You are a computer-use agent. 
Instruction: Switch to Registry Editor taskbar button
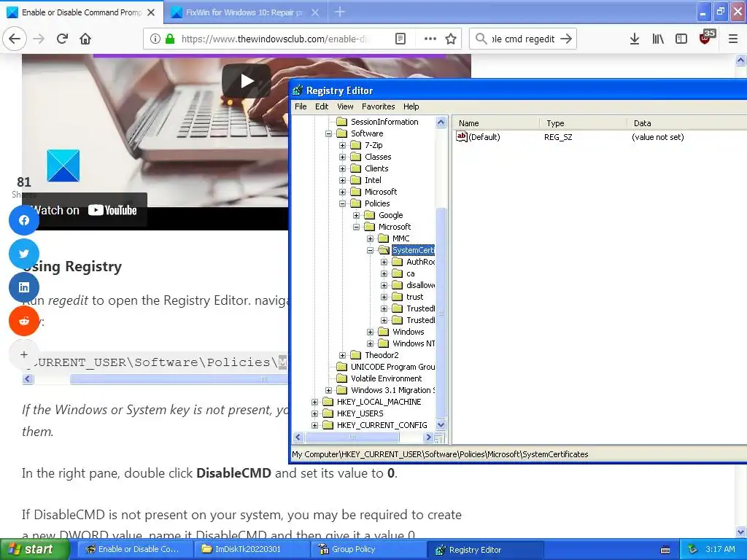485,550
